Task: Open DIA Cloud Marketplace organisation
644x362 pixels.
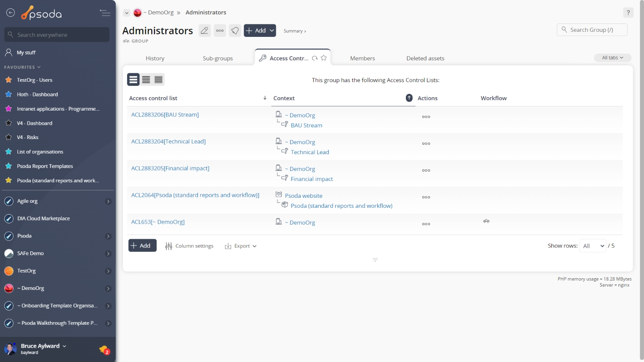Action: pos(44,218)
